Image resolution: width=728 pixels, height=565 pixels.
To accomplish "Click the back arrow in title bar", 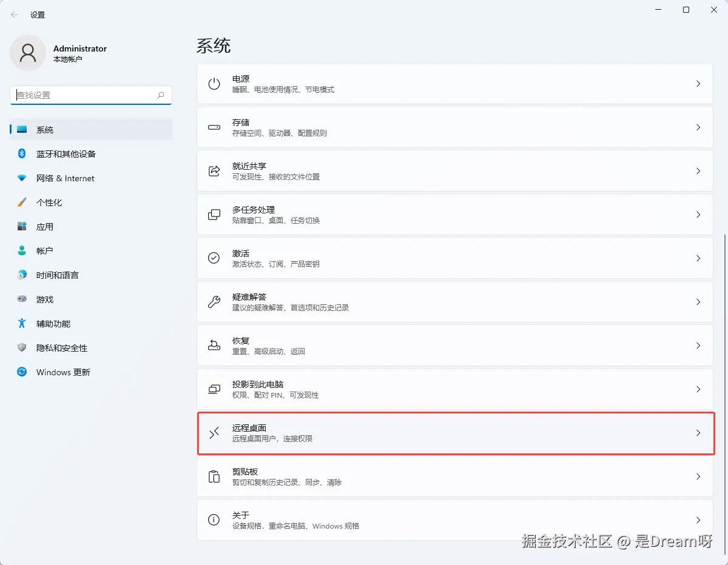I will (x=15, y=15).
